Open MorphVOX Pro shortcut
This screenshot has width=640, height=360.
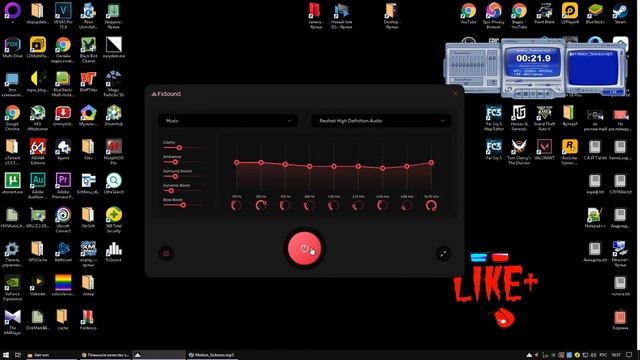tap(113, 151)
